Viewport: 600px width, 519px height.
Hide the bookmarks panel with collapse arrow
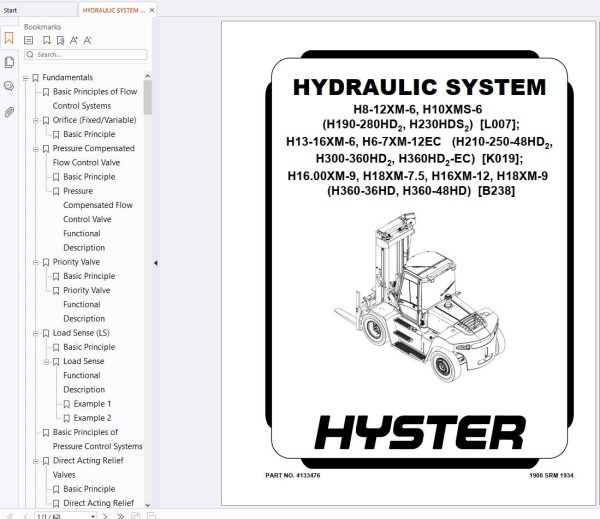[155, 263]
